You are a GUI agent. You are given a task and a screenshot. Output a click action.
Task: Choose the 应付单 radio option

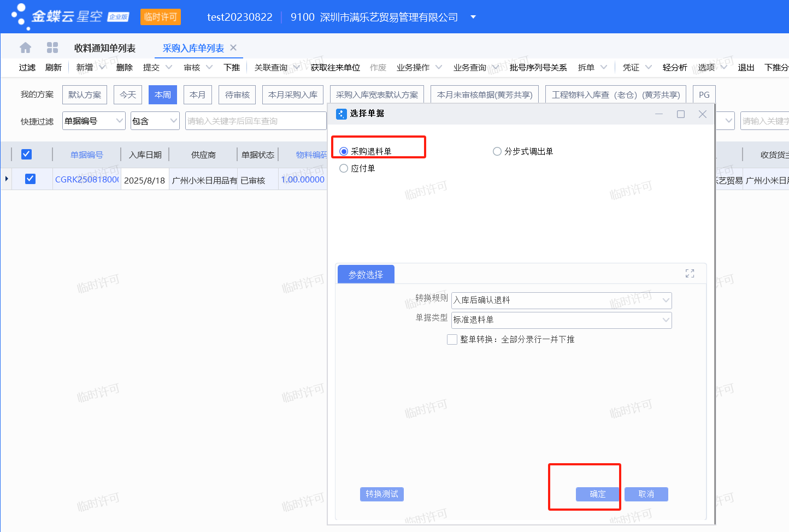(x=344, y=168)
